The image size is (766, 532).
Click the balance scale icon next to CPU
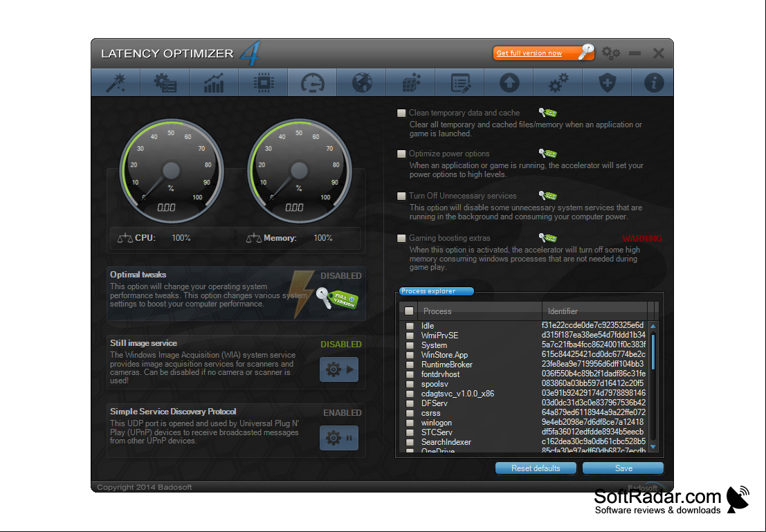pyautogui.click(x=125, y=239)
